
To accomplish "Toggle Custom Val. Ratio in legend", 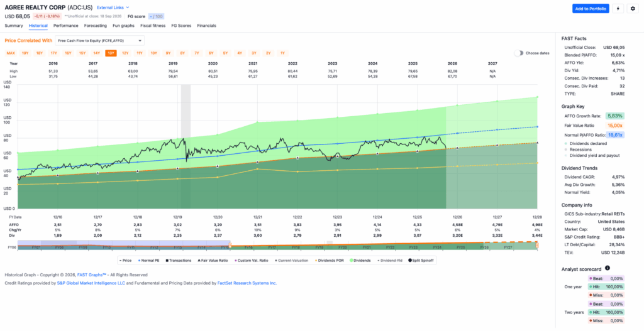I will (x=252, y=261).
